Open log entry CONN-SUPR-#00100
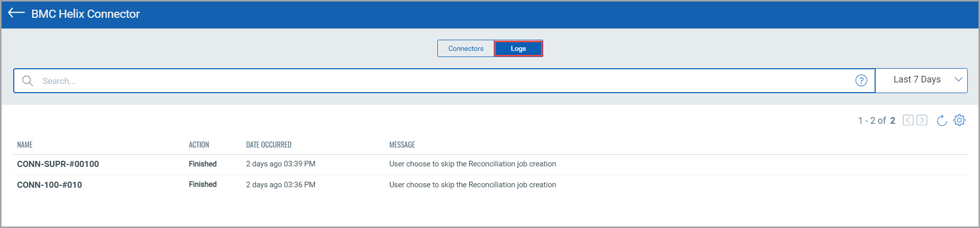The height and width of the screenshot is (228, 980). pyautogui.click(x=58, y=164)
